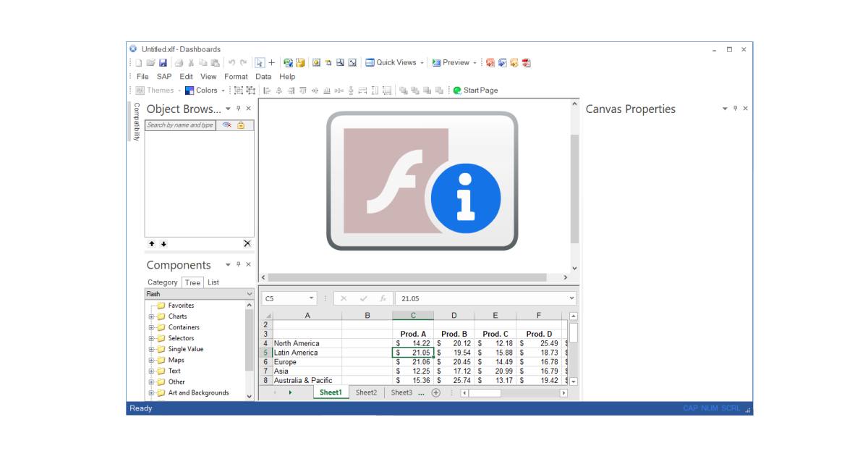Click the Import spreadsheet icon
The width and height of the screenshot is (868, 454).
pos(288,62)
